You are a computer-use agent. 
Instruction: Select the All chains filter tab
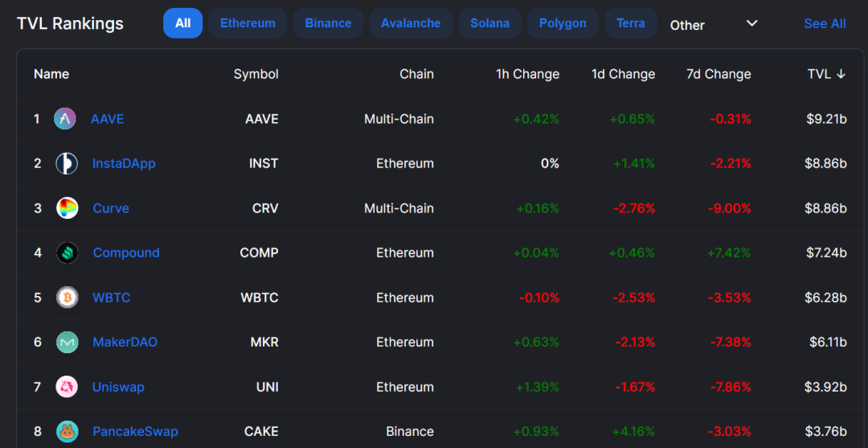(182, 23)
